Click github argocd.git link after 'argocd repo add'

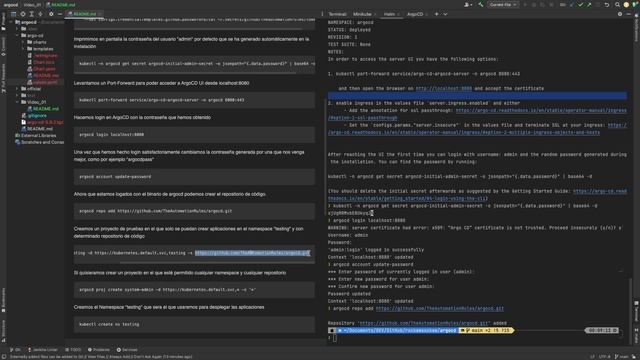tap(440, 309)
